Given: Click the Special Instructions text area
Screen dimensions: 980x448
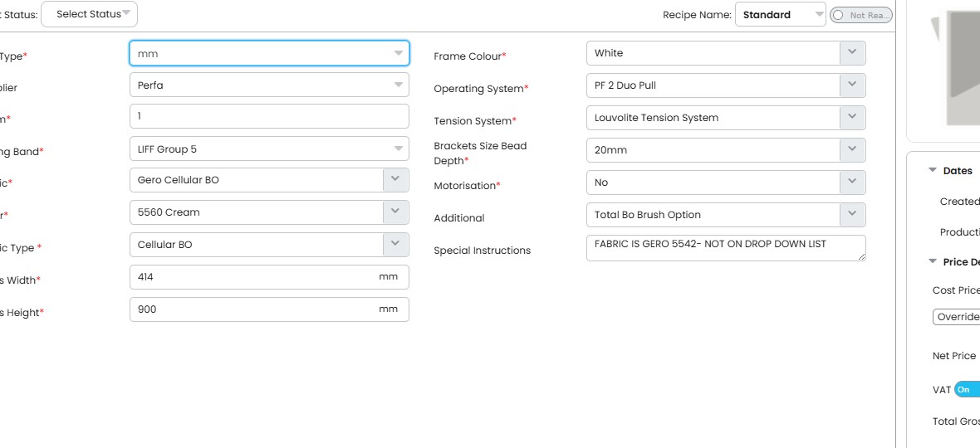Looking at the screenshot, I should tap(725, 247).
